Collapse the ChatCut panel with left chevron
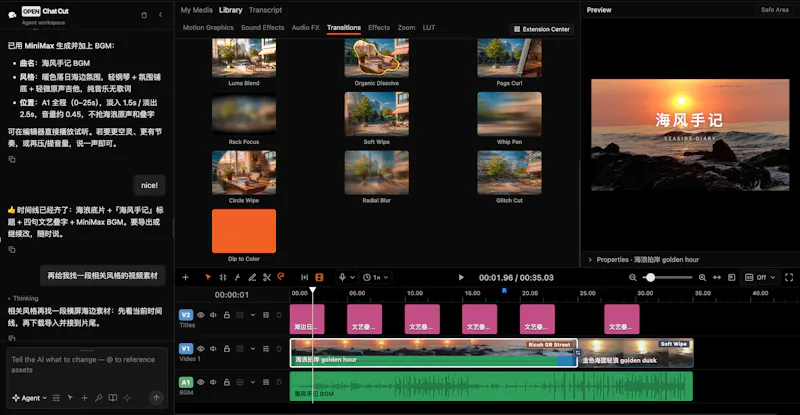Image resolution: width=800 pixels, height=415 pixels. [161, 15]
